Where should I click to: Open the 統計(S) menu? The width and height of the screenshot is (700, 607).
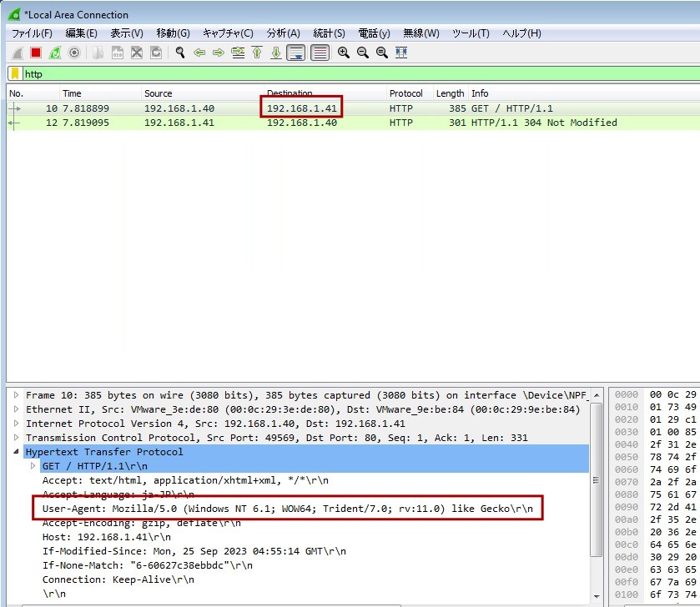[329, 33]
